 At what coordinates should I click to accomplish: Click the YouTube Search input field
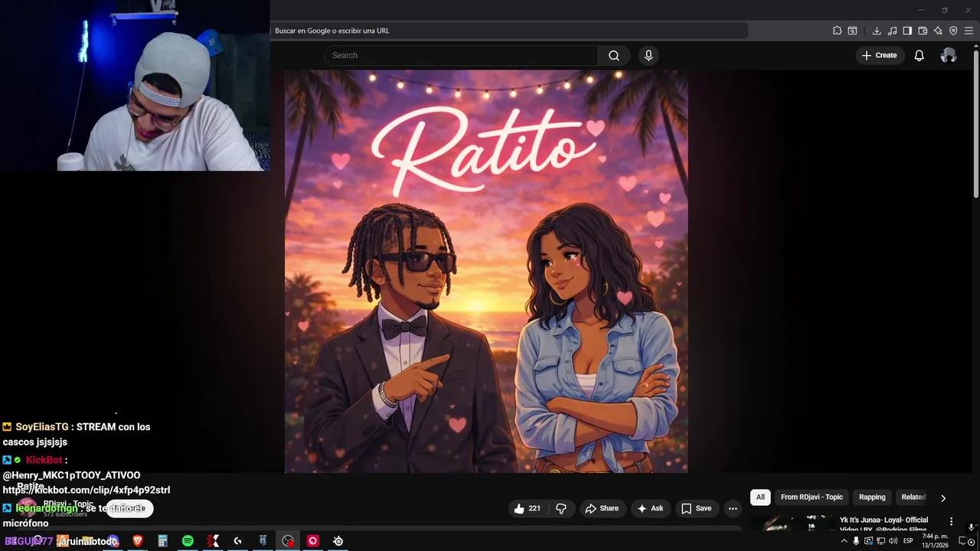[x=461, y=55]
